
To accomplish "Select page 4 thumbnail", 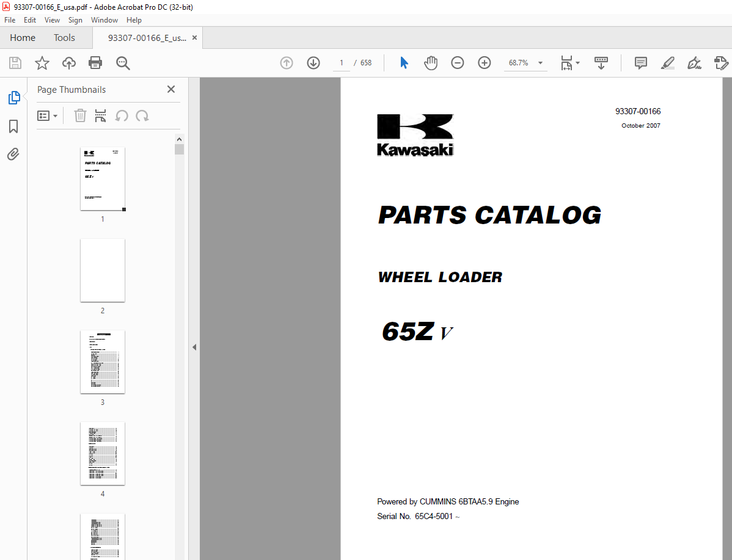I will (x=103, y=453).
